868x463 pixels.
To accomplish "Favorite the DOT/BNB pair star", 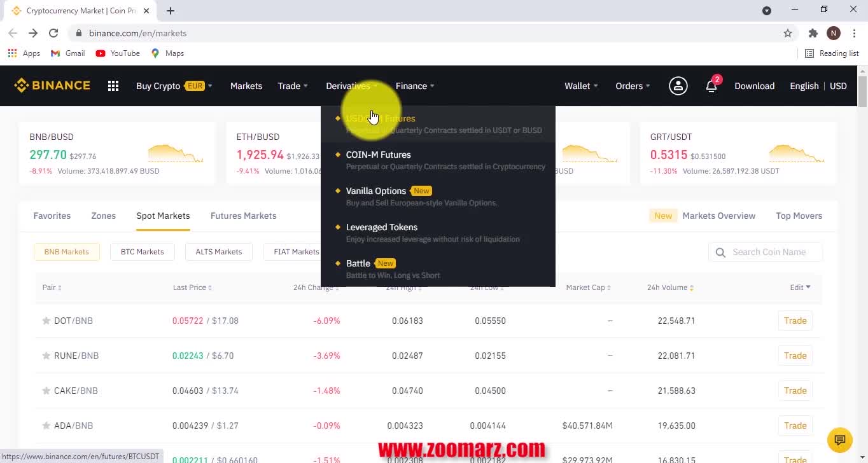I will point(46,321).
